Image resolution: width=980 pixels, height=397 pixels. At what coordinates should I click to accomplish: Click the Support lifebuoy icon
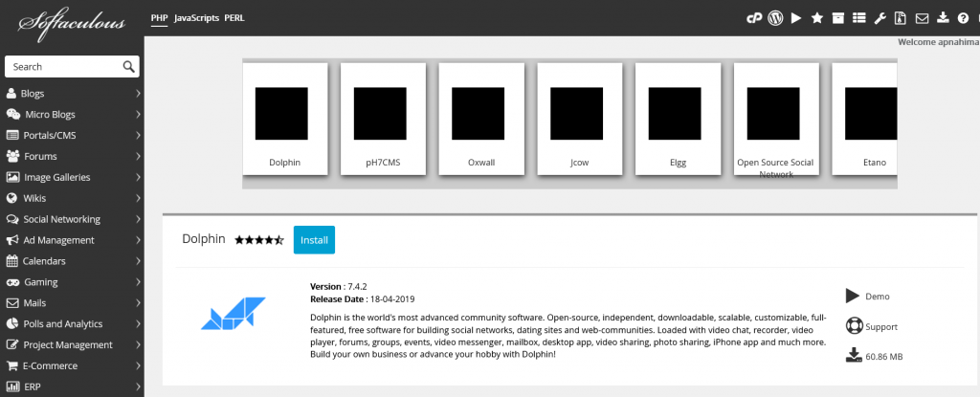[853, 326]
